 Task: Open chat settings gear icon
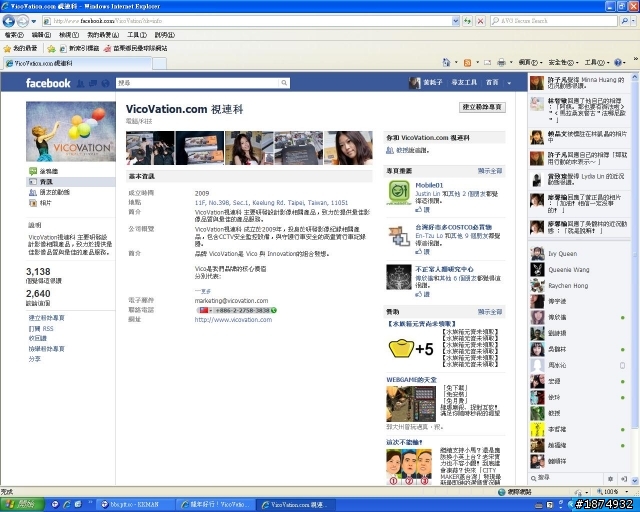click(x=610, y=479)
